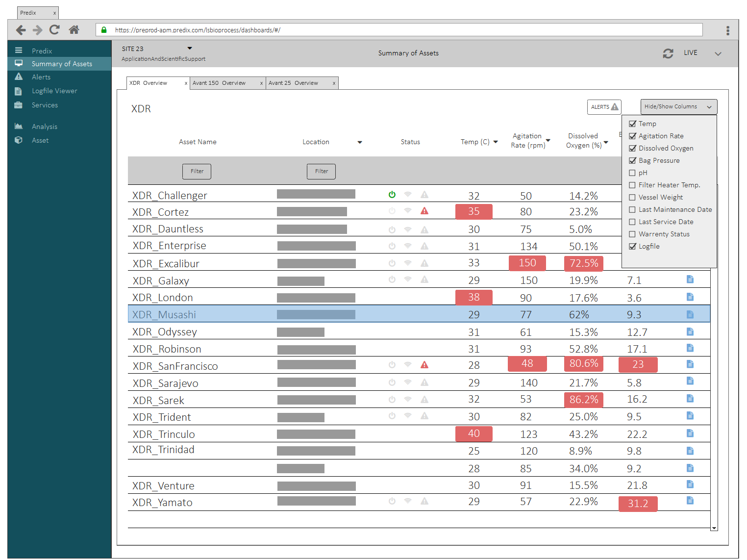The height and width of the screenshot is (560, 747).
Task: Expand the LIVE mode chevron
Action: point(718,54)
